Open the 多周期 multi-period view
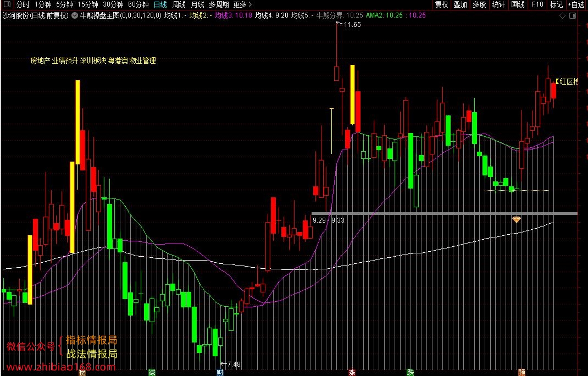The height and width of the screenshot is (376, 588). tap(219, 4)
